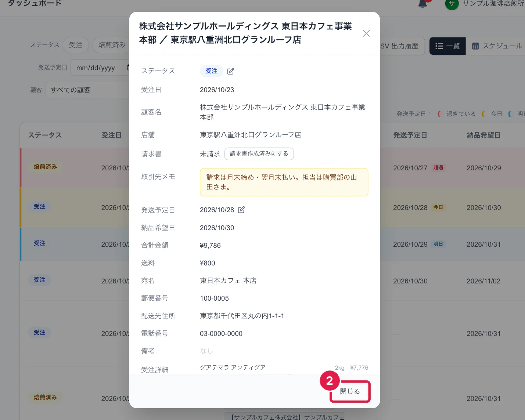Switch to the スケジュール view tab

pos(497,46)
